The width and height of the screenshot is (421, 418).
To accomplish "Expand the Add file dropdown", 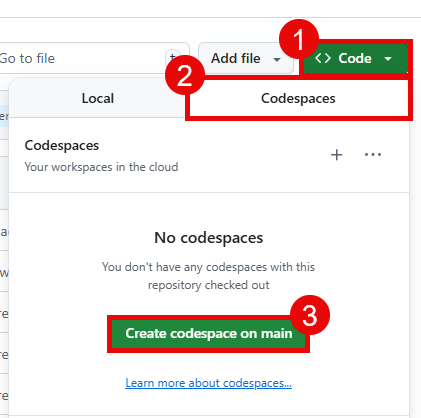I will 246,58.
